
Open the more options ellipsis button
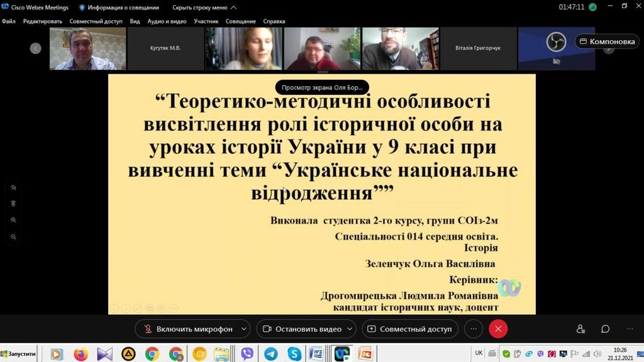[x=474, y=329]
